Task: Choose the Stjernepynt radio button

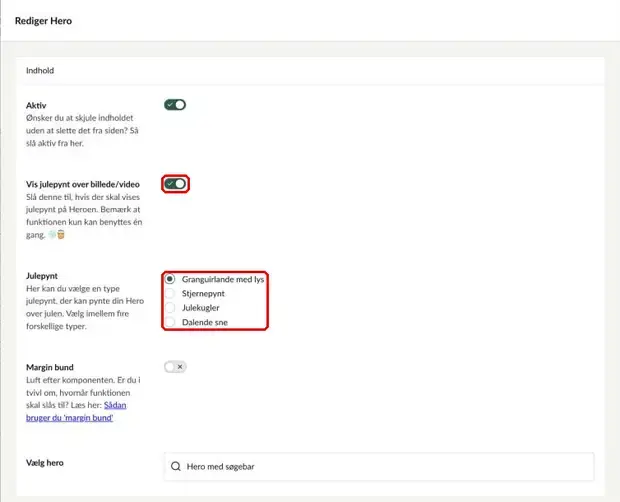Action: (170, 293)
